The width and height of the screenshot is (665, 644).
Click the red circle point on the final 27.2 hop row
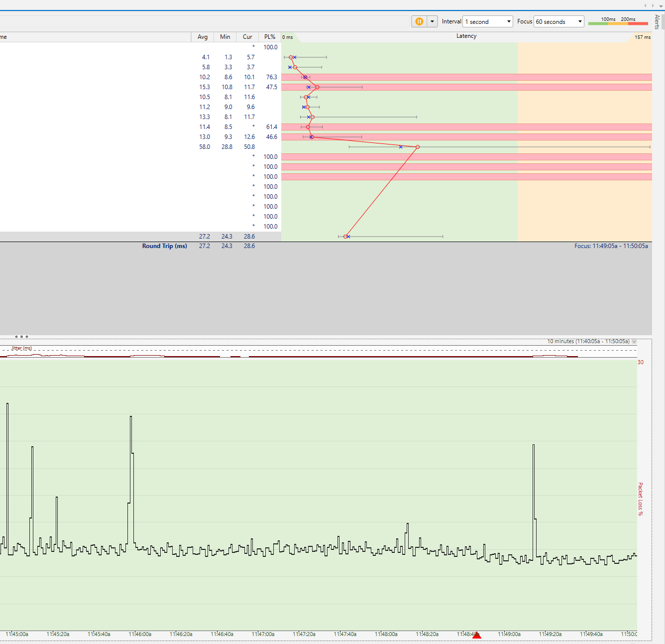[345, 237]
